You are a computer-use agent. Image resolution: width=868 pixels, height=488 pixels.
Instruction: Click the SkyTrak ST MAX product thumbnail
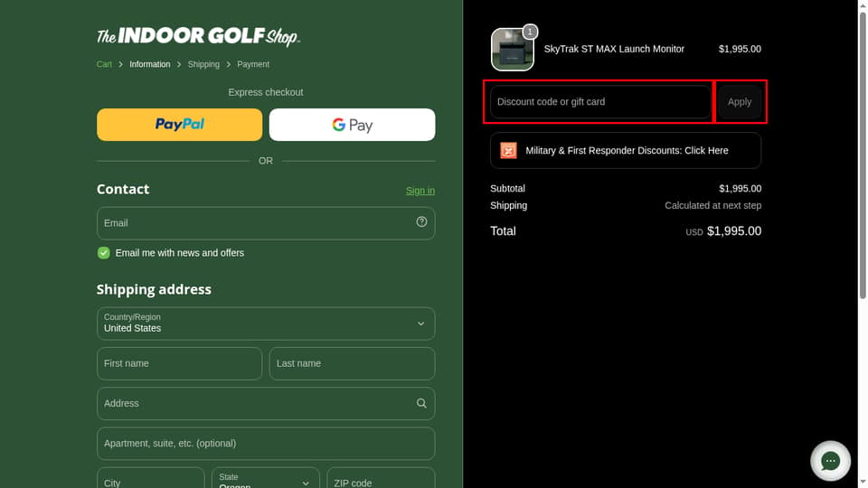[513, 50]
